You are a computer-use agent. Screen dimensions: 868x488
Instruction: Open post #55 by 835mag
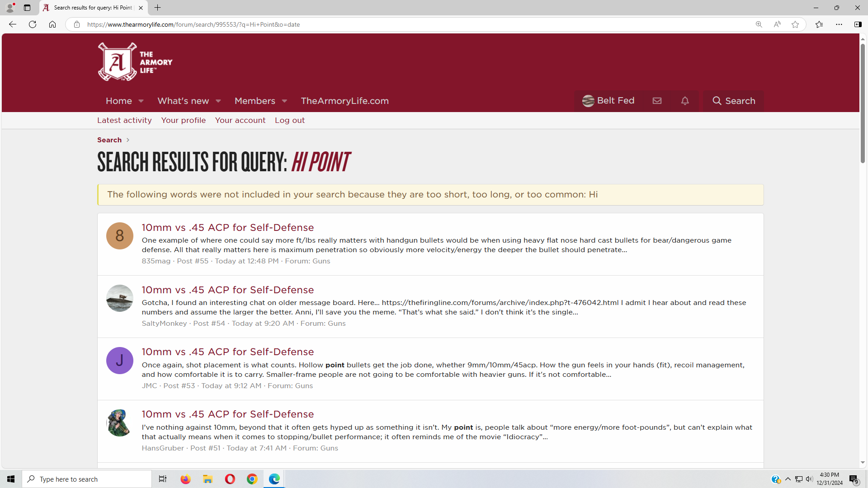(x=227, y=227)
